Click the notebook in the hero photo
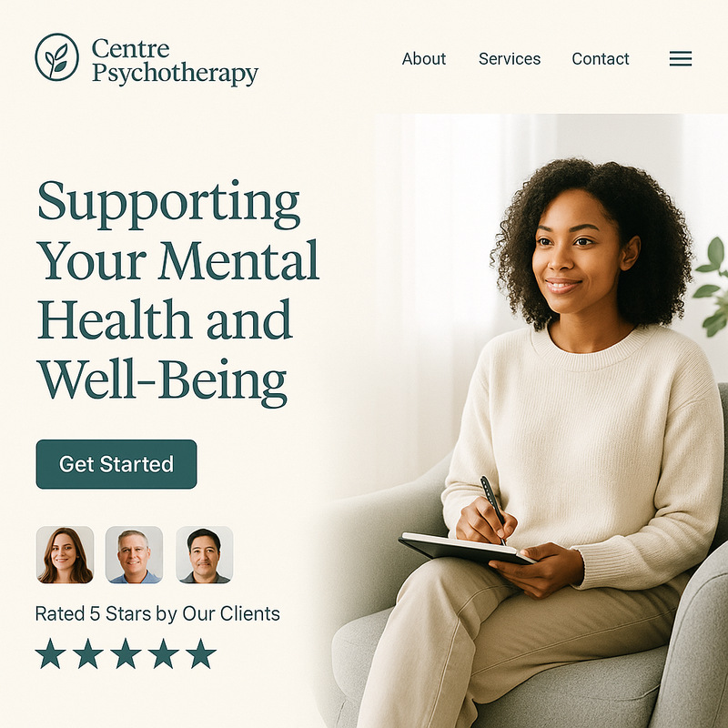This screenshot has height=728, width=728. point(467,549)
